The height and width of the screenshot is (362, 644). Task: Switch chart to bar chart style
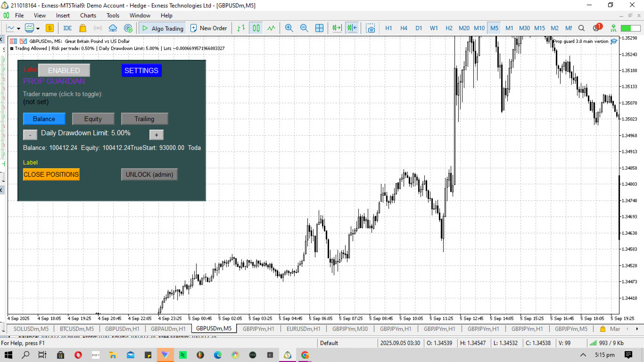(x=241, y=28)
